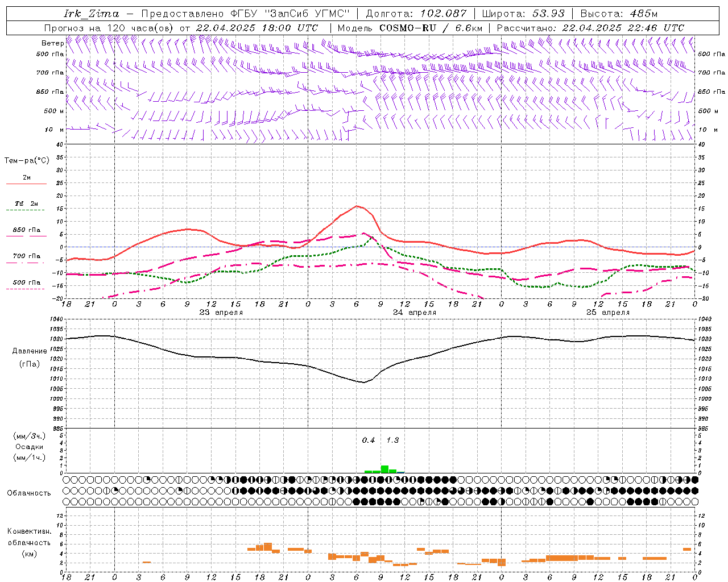Click the date label "23 апреля"
728x582 pixels.
pos(221,313)
